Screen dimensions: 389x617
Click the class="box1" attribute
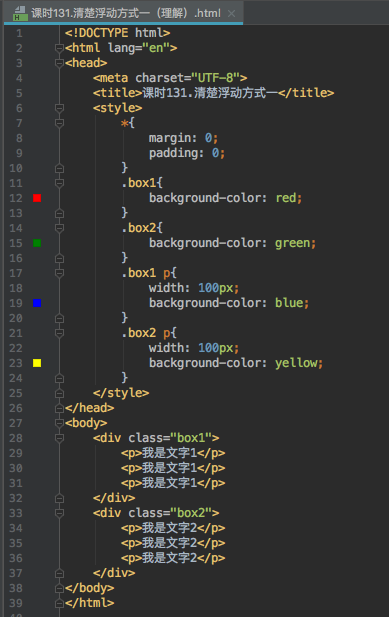170,438
